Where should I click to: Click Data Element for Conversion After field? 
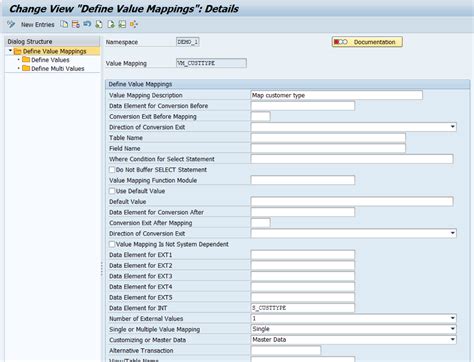303,212
